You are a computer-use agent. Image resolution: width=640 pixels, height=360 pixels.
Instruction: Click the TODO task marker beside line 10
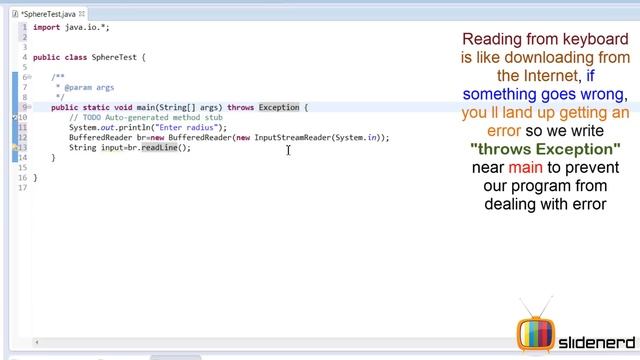(x=15, y=118)
